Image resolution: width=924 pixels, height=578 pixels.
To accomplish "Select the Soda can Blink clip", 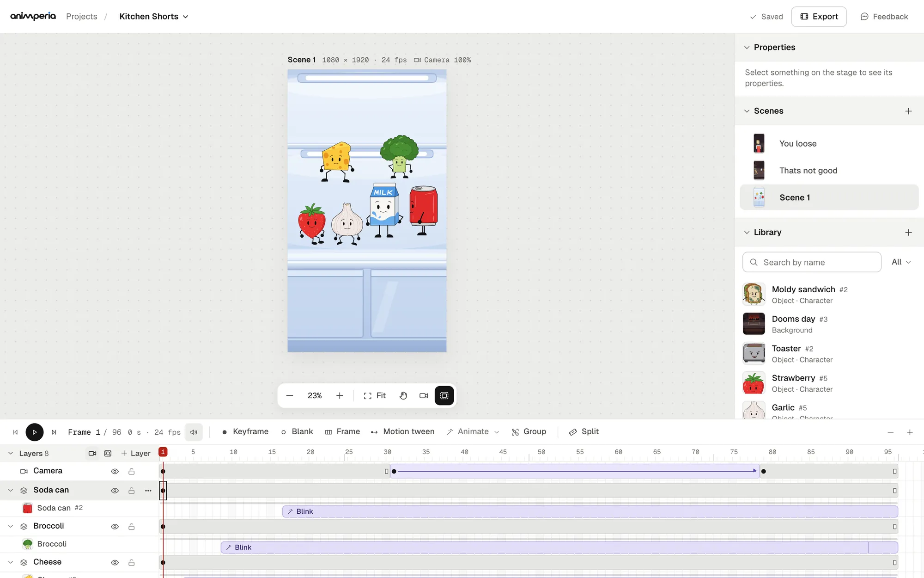I will click(590, 511).
